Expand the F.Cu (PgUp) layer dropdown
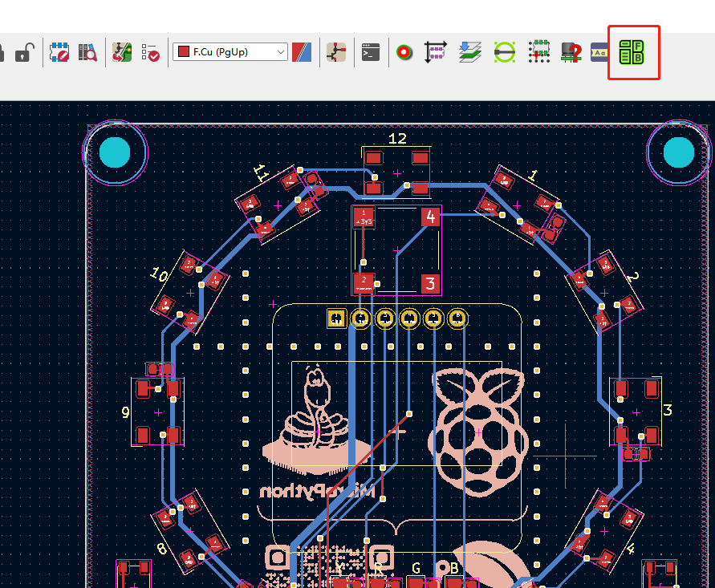Image resolution: width=715 pixels, height=588 pixels. (281, 52)
